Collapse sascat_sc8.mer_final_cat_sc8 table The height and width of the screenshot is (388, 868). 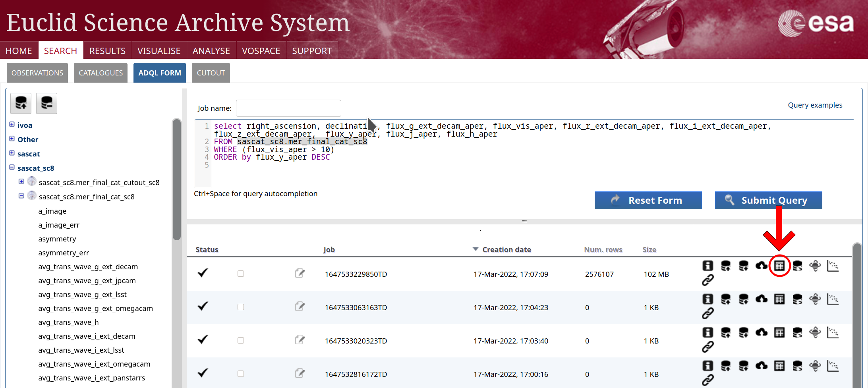point(21,196)
